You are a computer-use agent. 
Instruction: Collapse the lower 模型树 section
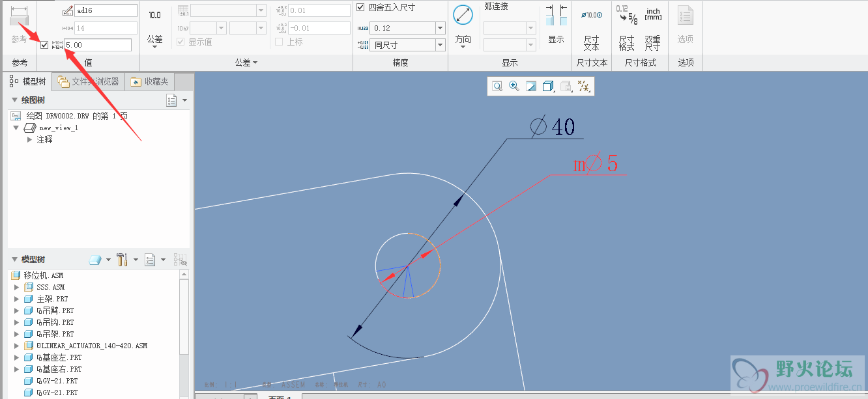coord(14,259)
